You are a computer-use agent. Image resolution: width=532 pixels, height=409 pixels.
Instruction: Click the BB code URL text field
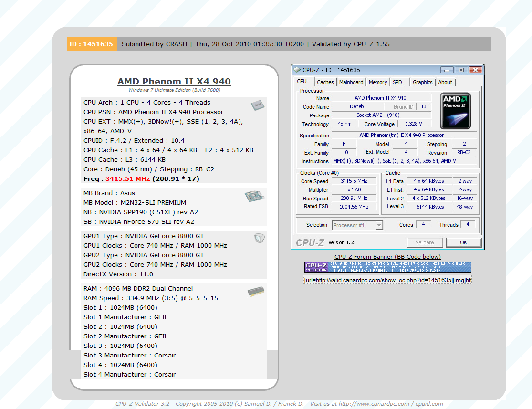[387, 280]
